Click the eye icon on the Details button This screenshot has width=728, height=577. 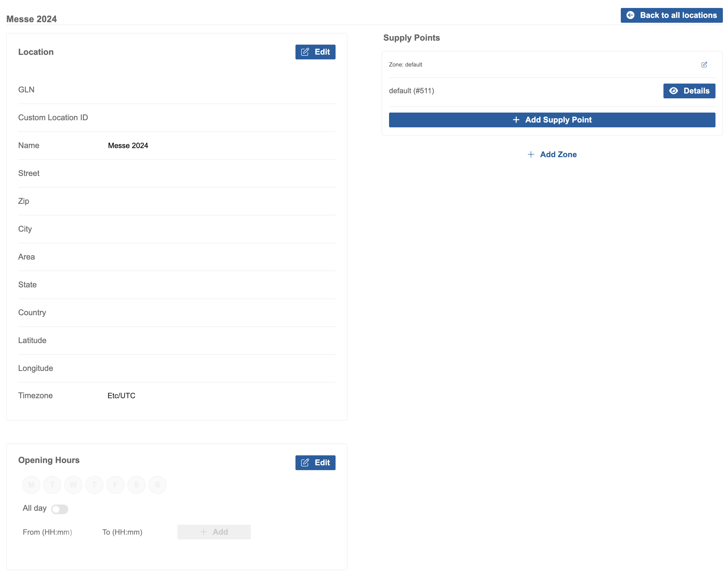tap(674, 91)
